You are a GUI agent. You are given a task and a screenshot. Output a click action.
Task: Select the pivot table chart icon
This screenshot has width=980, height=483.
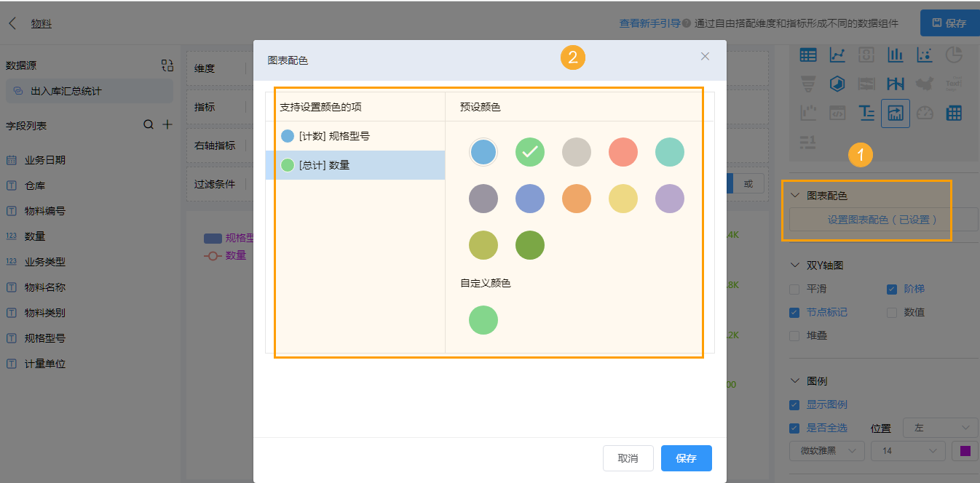click(x=954, y=113)
